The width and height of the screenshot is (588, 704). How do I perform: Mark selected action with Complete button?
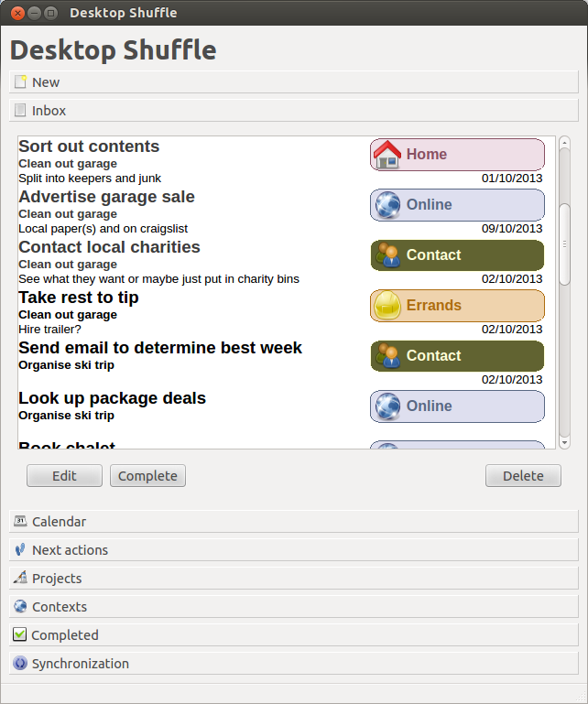click(x=147, y=476)
